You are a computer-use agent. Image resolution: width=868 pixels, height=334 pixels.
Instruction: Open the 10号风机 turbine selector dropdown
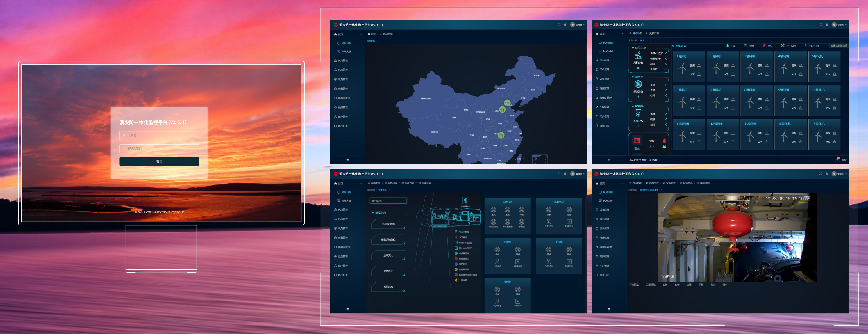tap(388, 201)
